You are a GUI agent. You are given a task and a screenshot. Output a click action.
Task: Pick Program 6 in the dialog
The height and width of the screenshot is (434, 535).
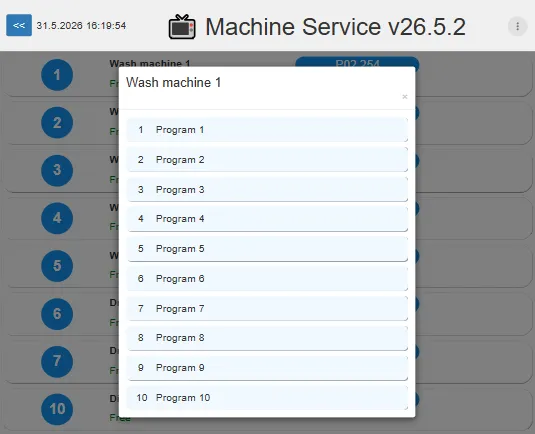pos(267,279)
